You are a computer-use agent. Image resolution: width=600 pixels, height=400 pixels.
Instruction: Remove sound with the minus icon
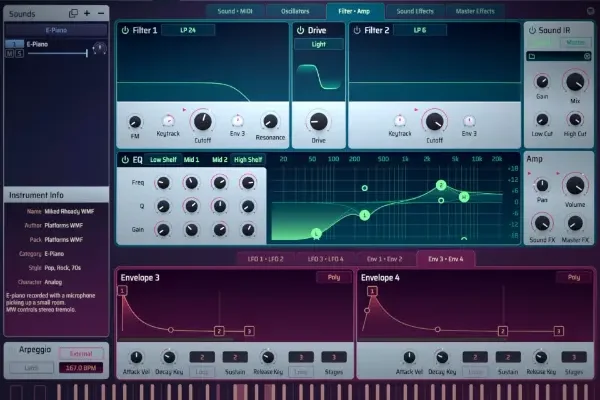click(x=100, y=13)
